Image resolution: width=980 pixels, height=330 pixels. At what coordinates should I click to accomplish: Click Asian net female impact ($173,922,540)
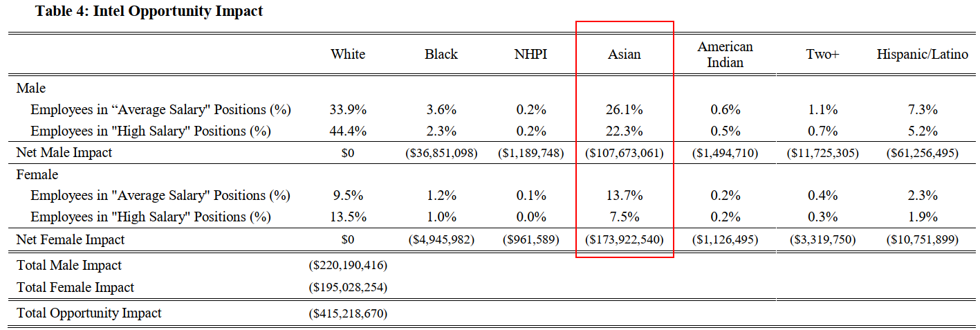tap(625, 240)
